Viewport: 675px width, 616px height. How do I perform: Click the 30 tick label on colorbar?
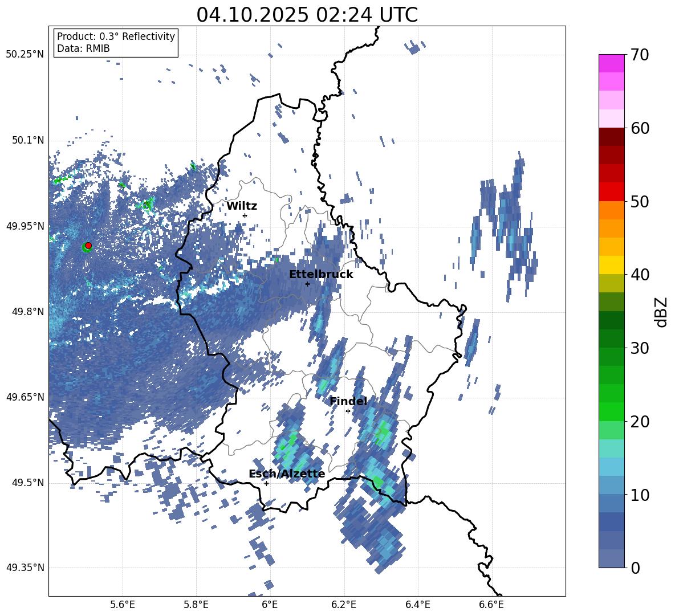pos(640,348)
